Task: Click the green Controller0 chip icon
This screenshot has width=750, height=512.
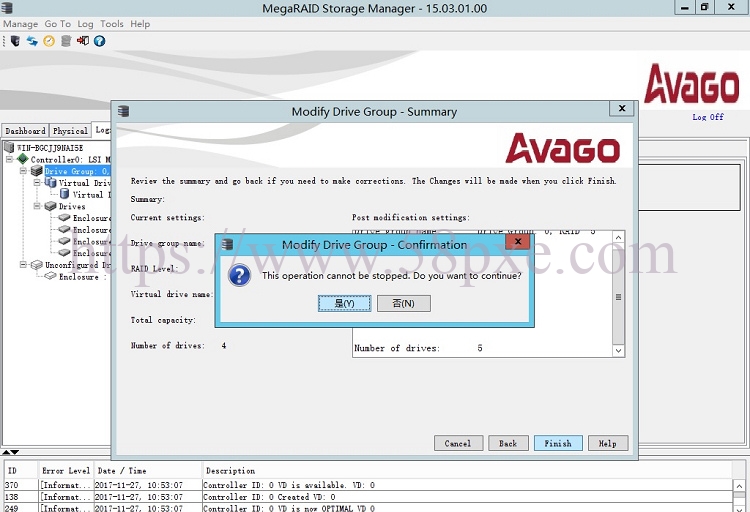Action: pos(22,159)
